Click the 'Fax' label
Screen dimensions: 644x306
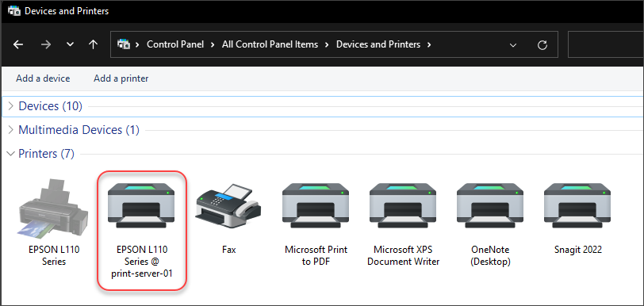pyautogui.click(x=228, y=250)
